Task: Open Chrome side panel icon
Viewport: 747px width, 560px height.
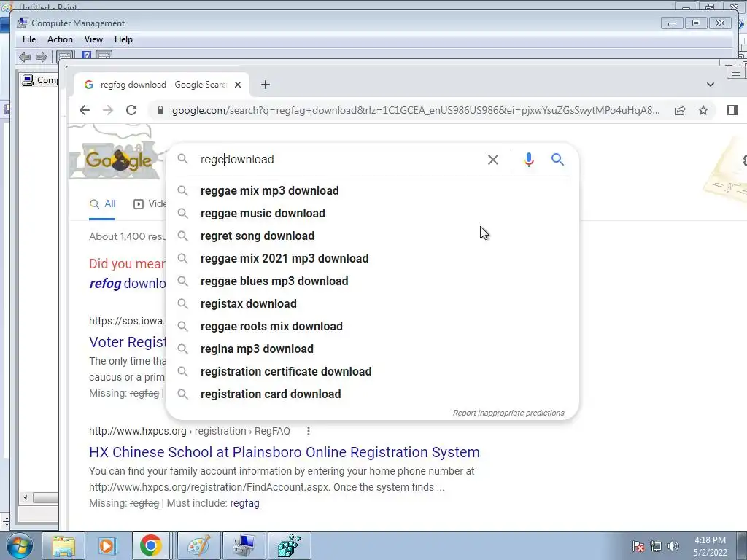Action: tap(732, 111)
